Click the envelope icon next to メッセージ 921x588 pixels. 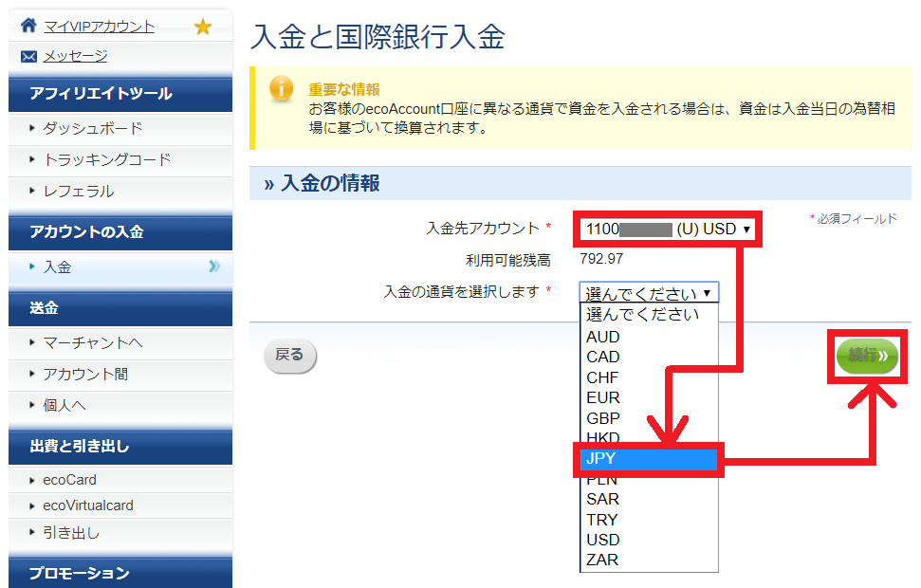click(x=28, y=57)
